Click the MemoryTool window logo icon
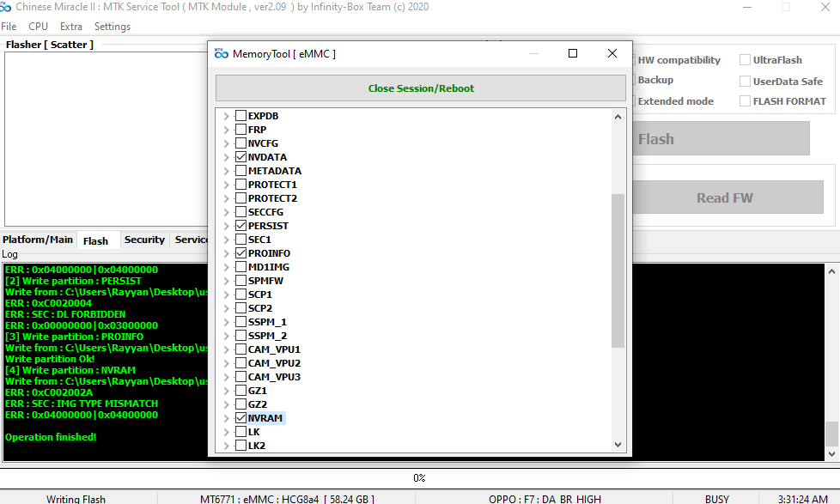 [x=221, y=53]
